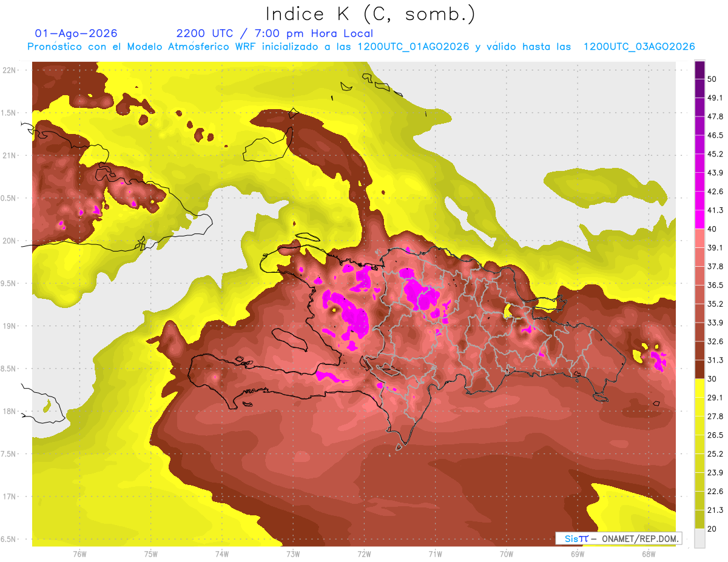Click the legend value "32.6"
Image resolution: width=728 pixels, height=562 pixels.
tap(715, 341)
